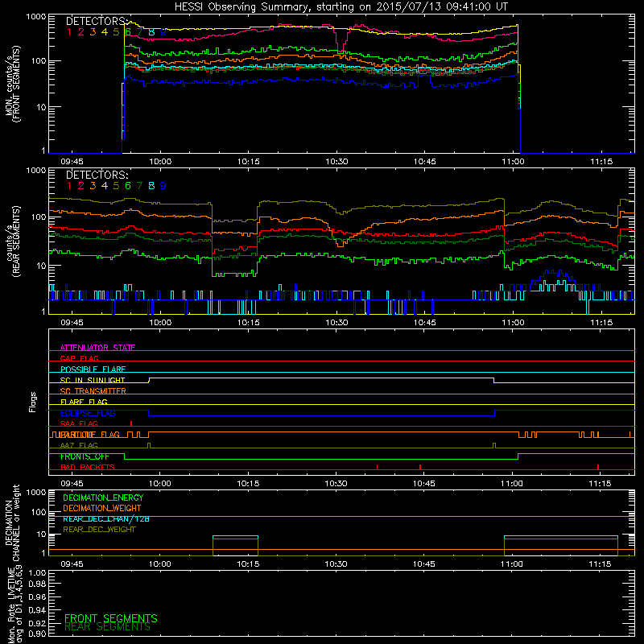The width and height of the screenshot is (644, 644).
Task: Click the FLARE_FLAG label
Action: click(x=84, y=402)
